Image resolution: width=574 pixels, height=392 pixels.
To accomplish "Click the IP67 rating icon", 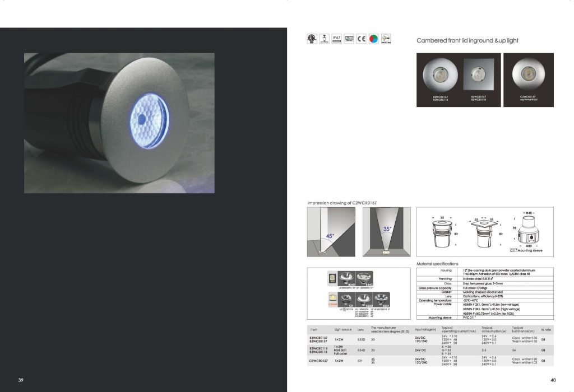I will click(x=336, y=39).
